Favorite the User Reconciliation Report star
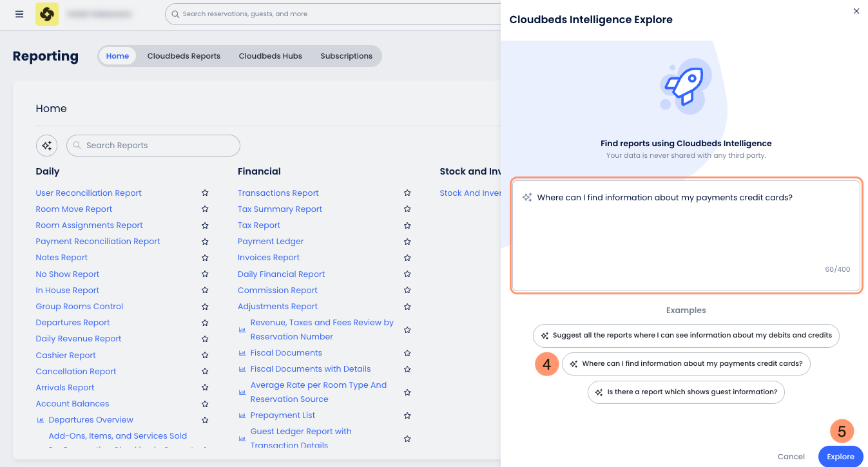868x467 pixels. pyautogui.click(x=205, y=193)
